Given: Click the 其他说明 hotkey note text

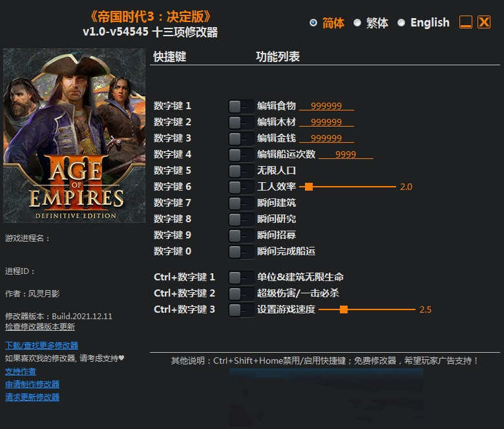Looking at the screenshot, I should coord(324,361).
